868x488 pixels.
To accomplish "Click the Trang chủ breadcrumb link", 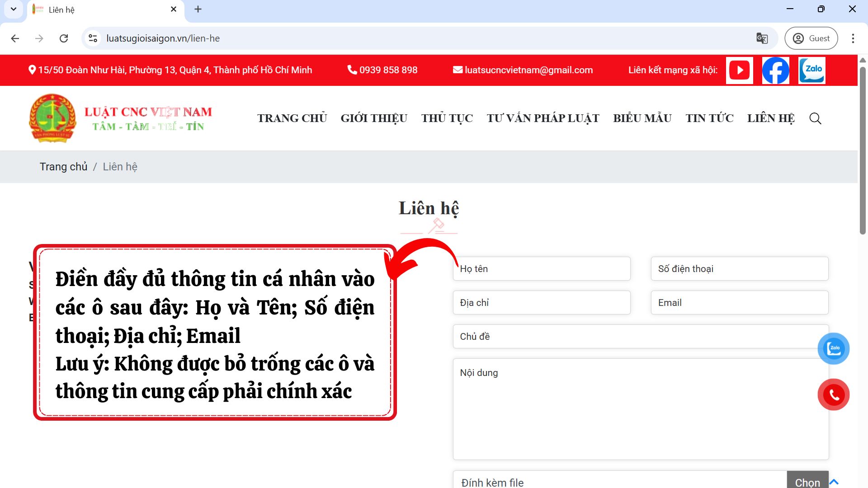I will (x=63, y=167).
